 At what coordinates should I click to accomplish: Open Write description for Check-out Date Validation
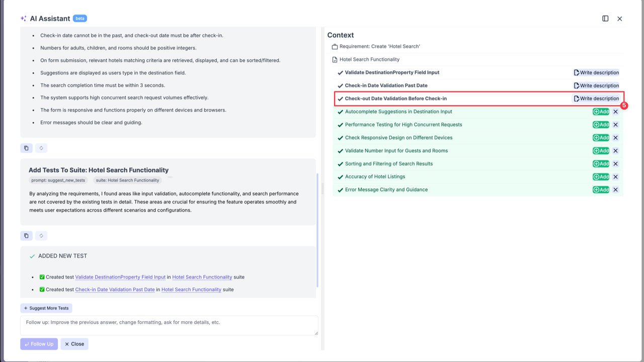tap(597, 99)
